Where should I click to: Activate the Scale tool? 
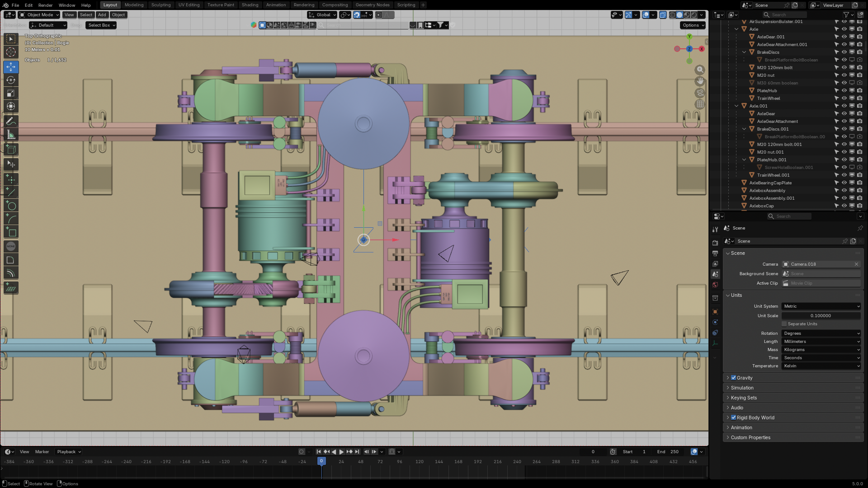coord(11,93)
